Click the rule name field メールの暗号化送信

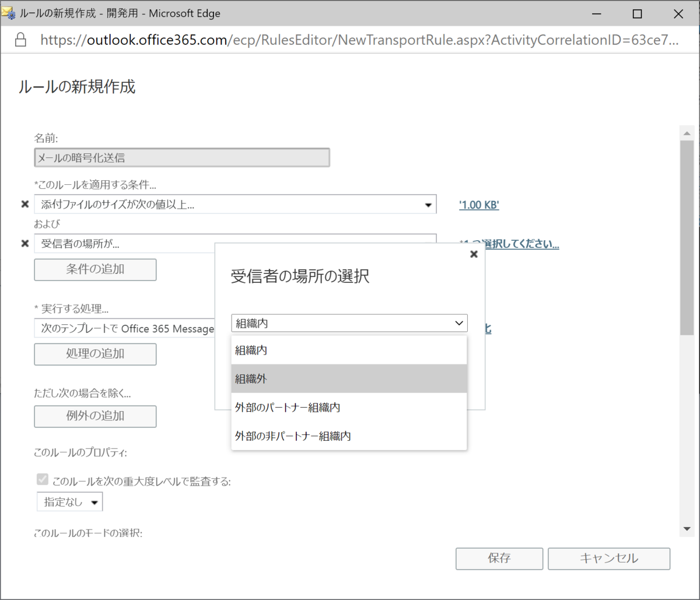pyautogui.click(x=181, y=157)
